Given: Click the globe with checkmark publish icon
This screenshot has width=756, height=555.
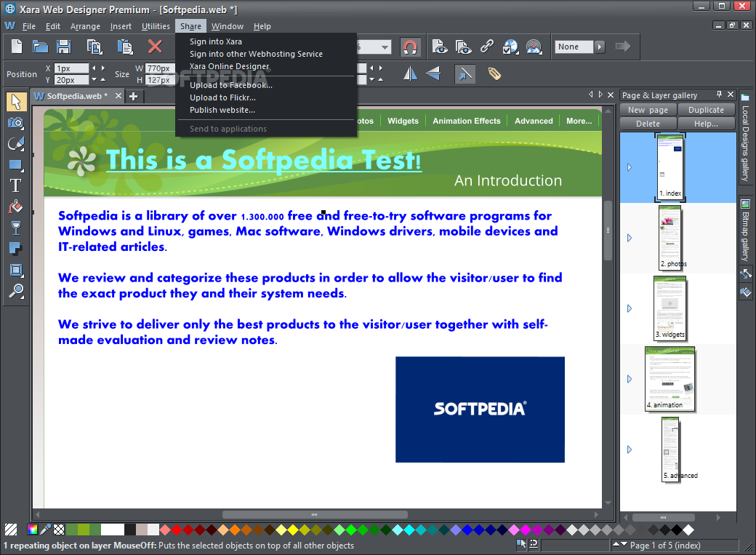Looking at the screenshot, I should [510, 47].
